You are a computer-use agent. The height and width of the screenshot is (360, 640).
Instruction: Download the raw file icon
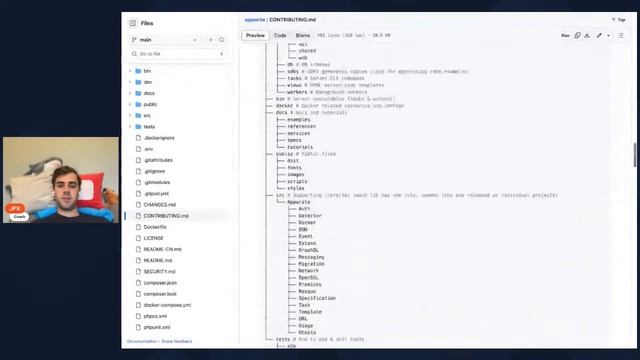(x=587, y=36)
